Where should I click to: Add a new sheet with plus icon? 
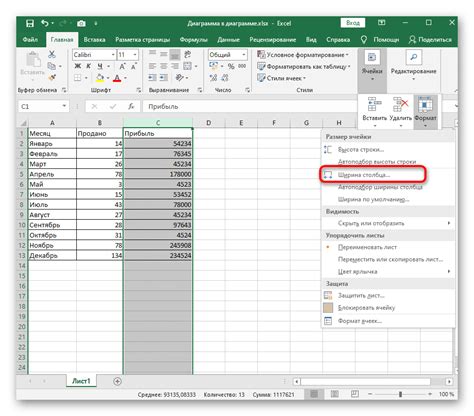point(117,381)
